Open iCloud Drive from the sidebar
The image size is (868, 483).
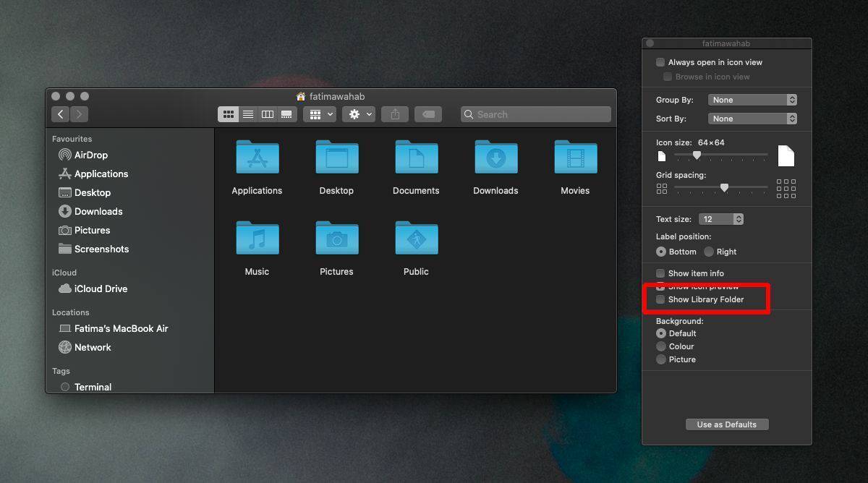(x=101, y=288)
